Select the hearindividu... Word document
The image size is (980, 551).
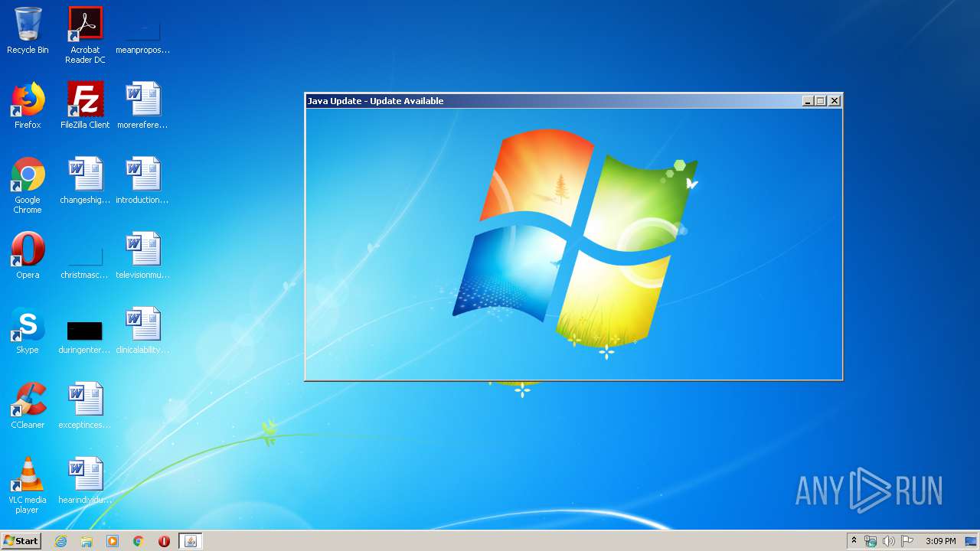(85, 481)
